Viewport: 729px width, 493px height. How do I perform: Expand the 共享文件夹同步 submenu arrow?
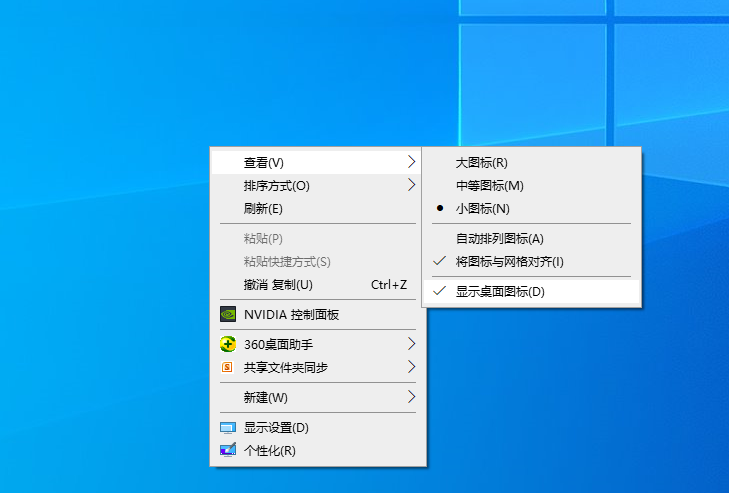[411, 366]
